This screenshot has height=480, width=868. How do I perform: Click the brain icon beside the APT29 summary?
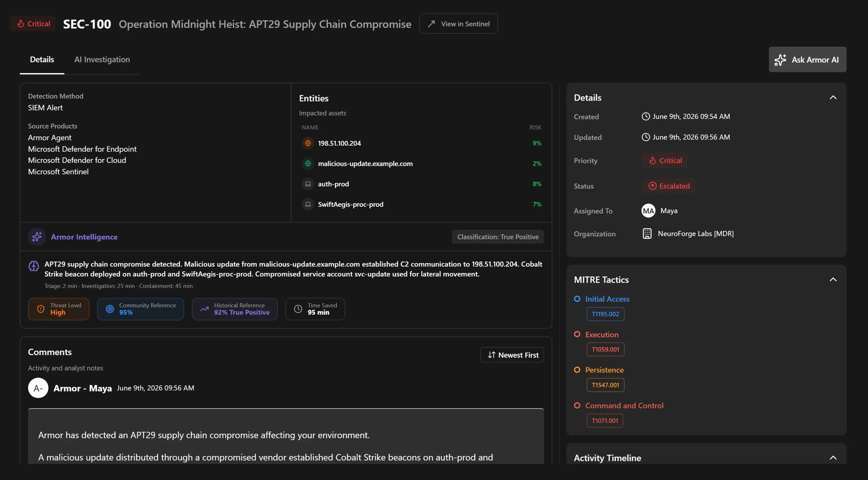tap(33, 266)
